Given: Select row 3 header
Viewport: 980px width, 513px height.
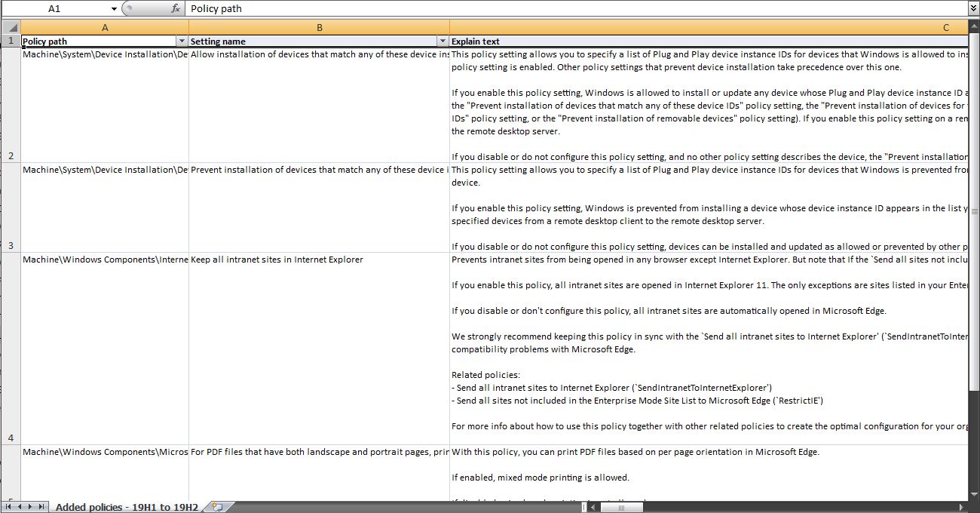Looking at the screenshot, I should point(11,207).
